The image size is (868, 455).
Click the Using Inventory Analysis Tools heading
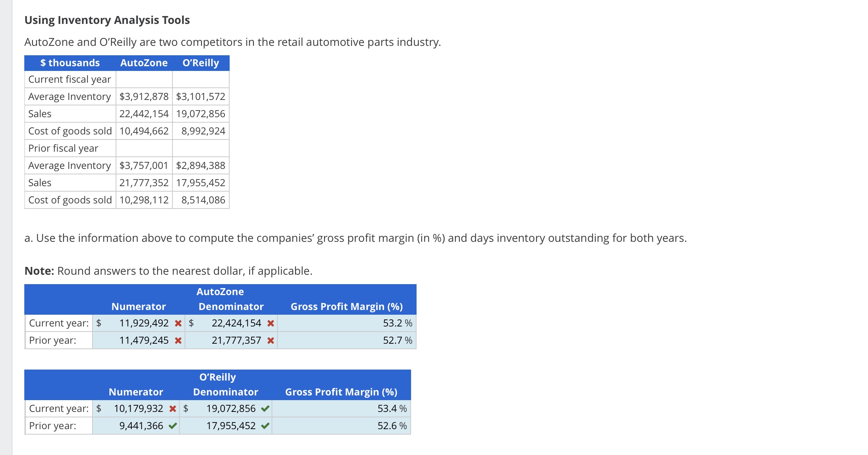[x=107, y=20]
